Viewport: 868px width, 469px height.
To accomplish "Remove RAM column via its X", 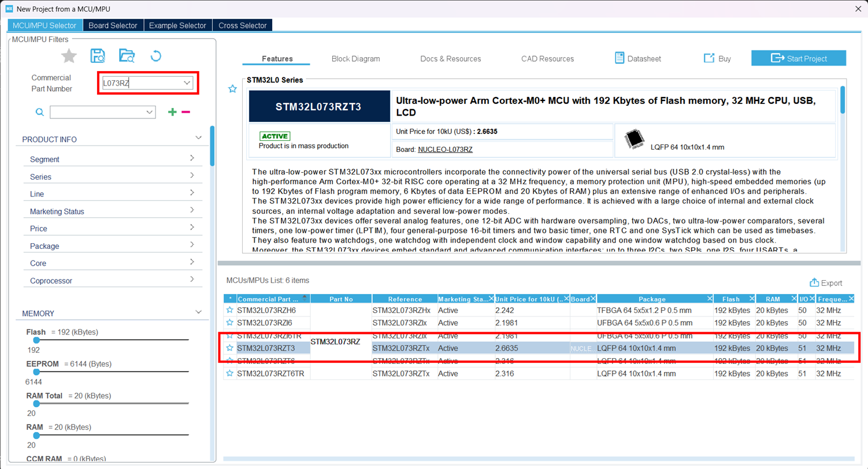I will [x=793, y=299].
